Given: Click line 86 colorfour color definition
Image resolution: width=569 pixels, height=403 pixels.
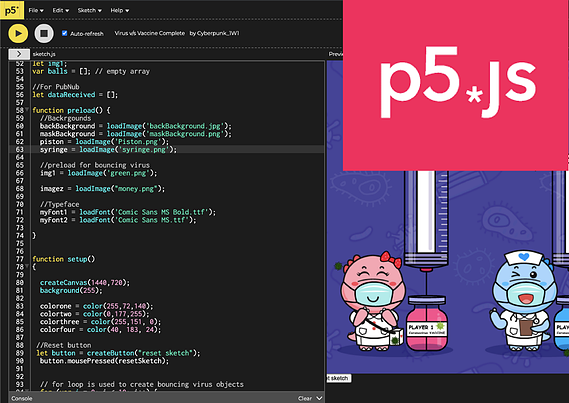Looking at the screenshot, I should (101, 329).
